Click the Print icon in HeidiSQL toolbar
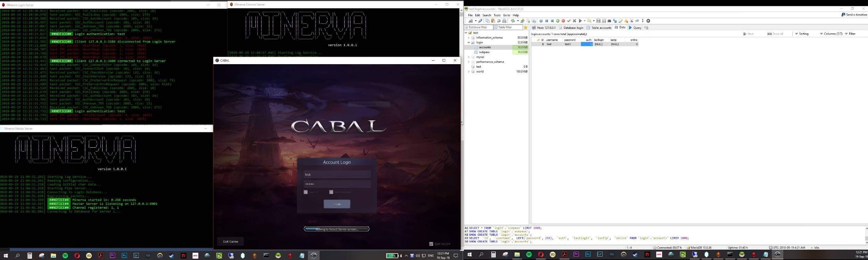This screenshot has width=868, height=260. pos(504,21)
